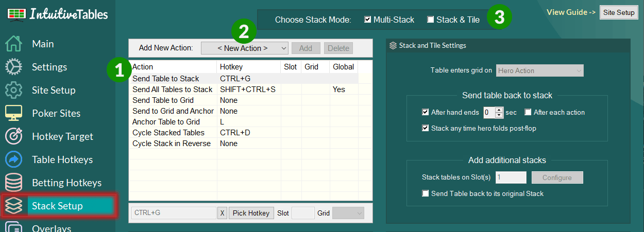
Task: Click the Poker Sites monitor icon
Action: 13,114
